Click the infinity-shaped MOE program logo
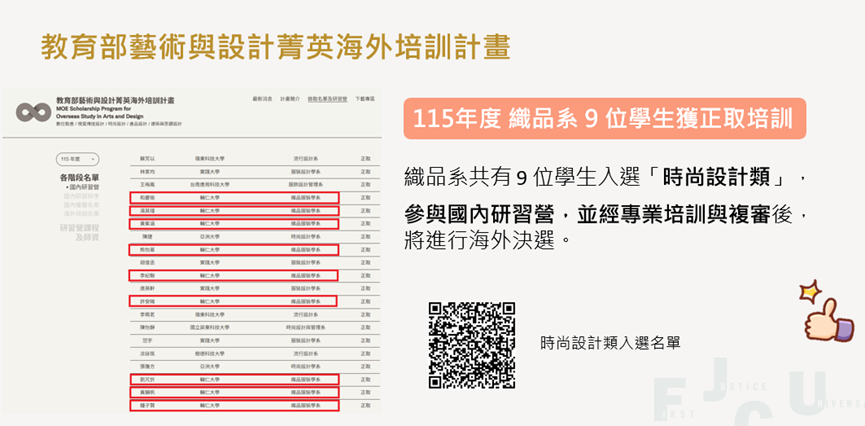 click(32, 111)
